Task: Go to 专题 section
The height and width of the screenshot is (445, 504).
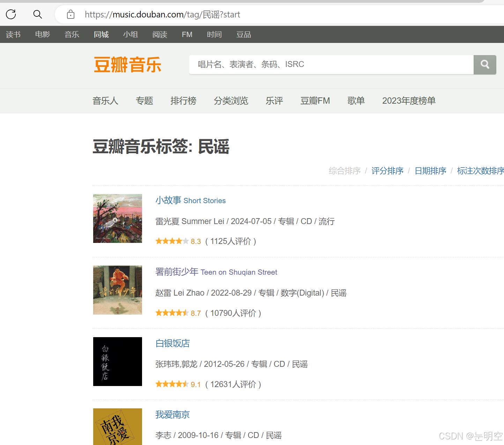Action: (x=144, y=101)
